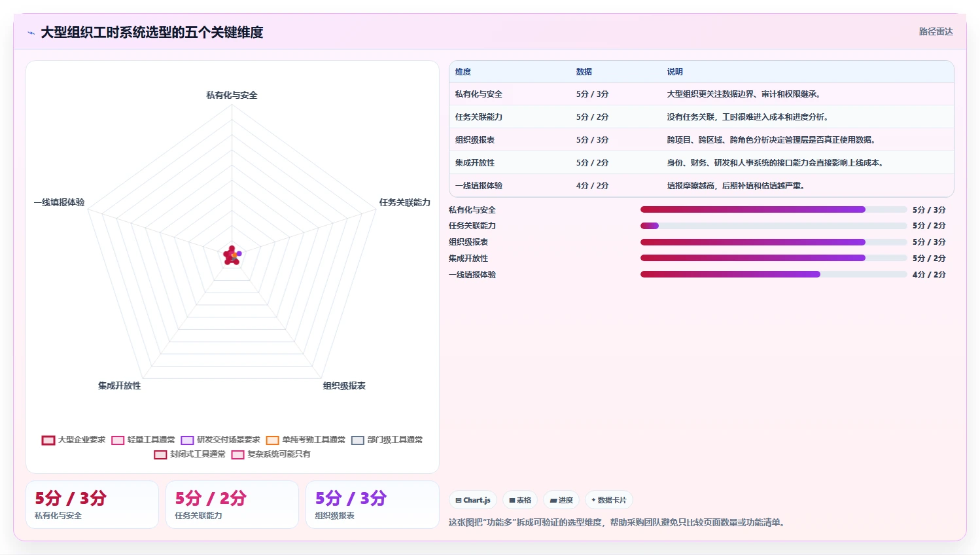Click the 集成开放性 radar axis label

point(120,385)
